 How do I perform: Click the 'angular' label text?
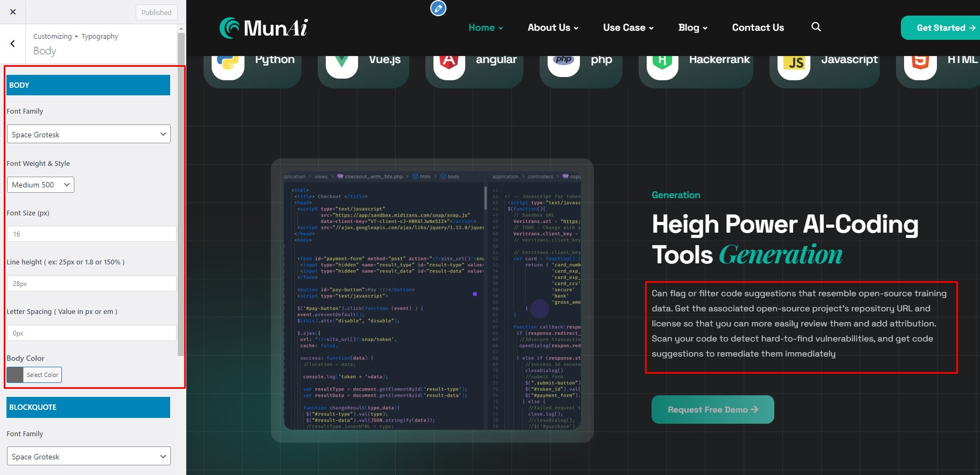(x=496, y=59)
